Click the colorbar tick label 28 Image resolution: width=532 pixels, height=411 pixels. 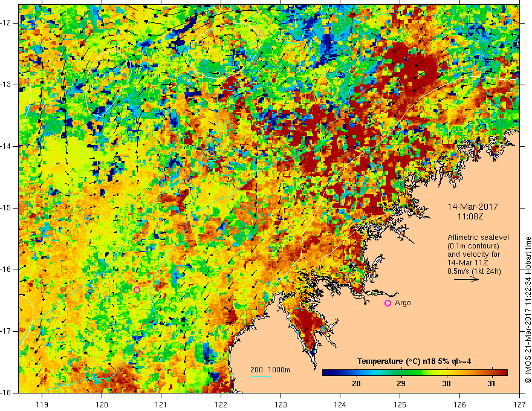click(x=356, y=384)
